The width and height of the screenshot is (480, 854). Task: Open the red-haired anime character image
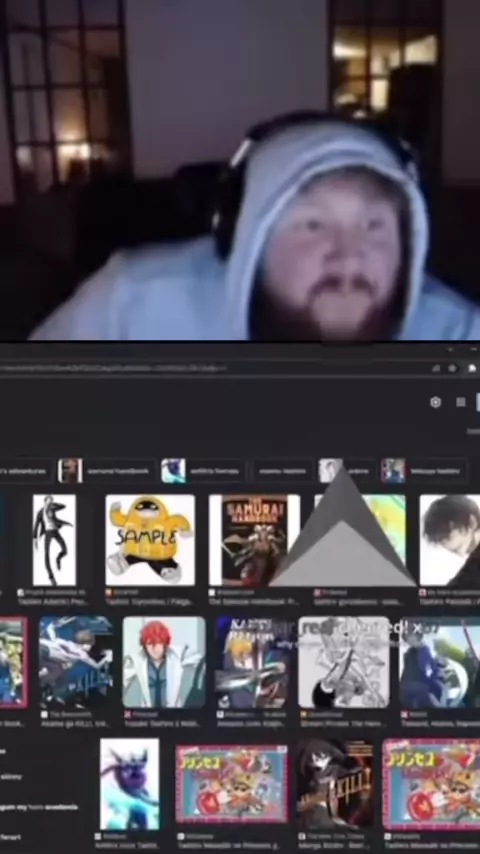pos(164,662)
